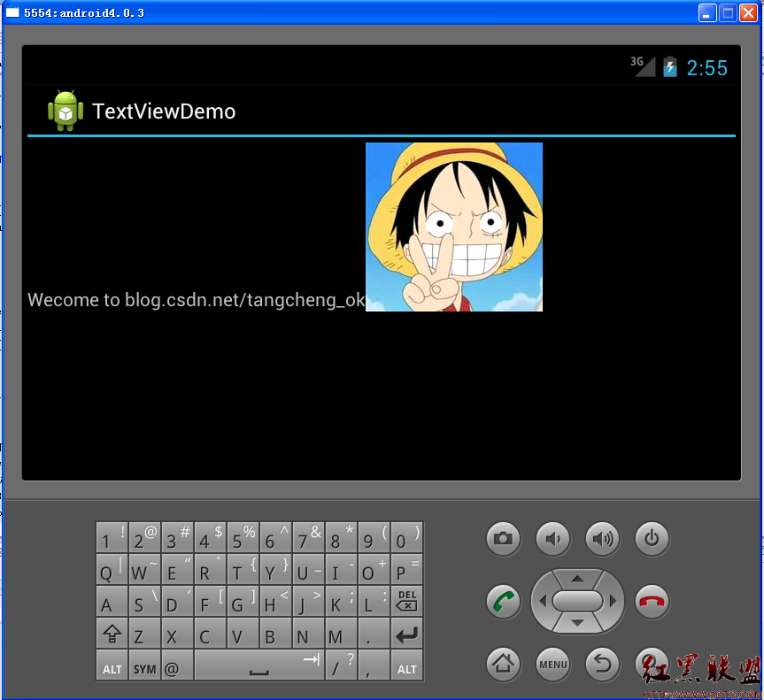Viewport: 764px width, 700px height.
Task: Tap the Enter return key
Action: pyautogui.click(x=407, y=634)
